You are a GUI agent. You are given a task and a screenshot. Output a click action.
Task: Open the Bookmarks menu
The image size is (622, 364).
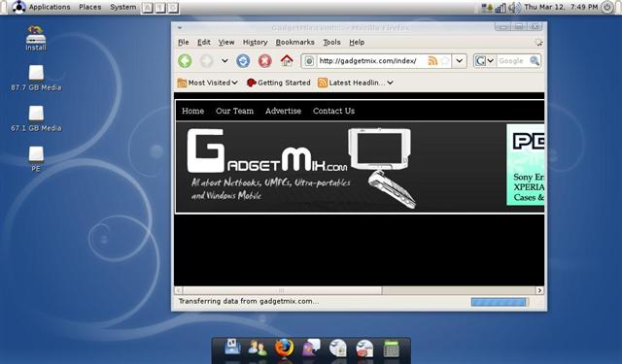294,42
